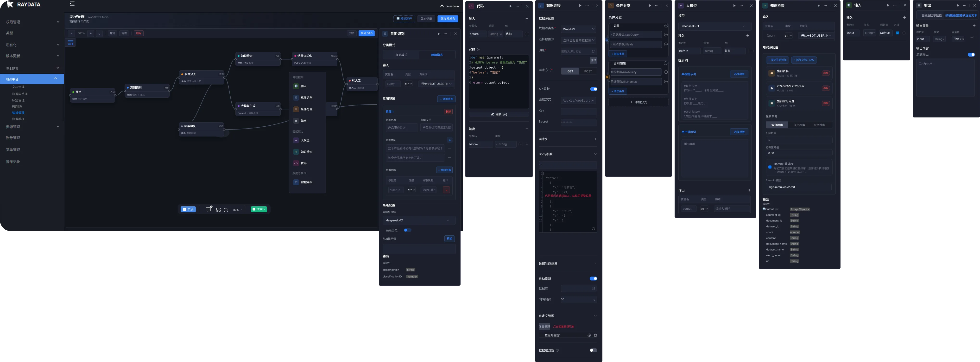Open 数据集管理 in the sidebar

[20, 94]
